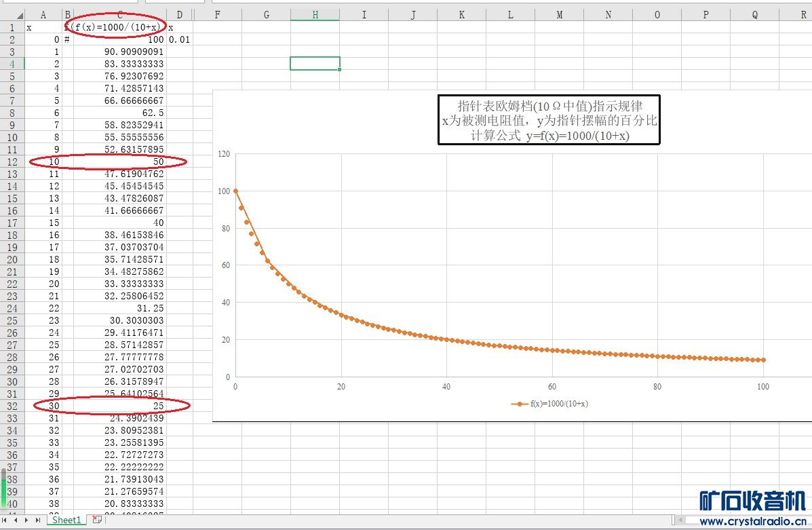Click the horizontal axis label 60

(x=552, y=387)
